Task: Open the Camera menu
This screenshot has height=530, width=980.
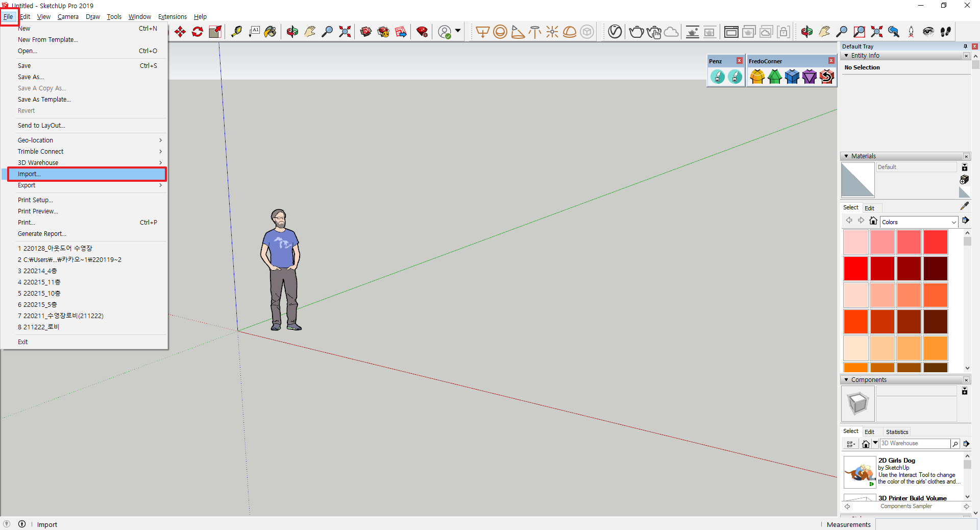Action: tap(68, 17)
